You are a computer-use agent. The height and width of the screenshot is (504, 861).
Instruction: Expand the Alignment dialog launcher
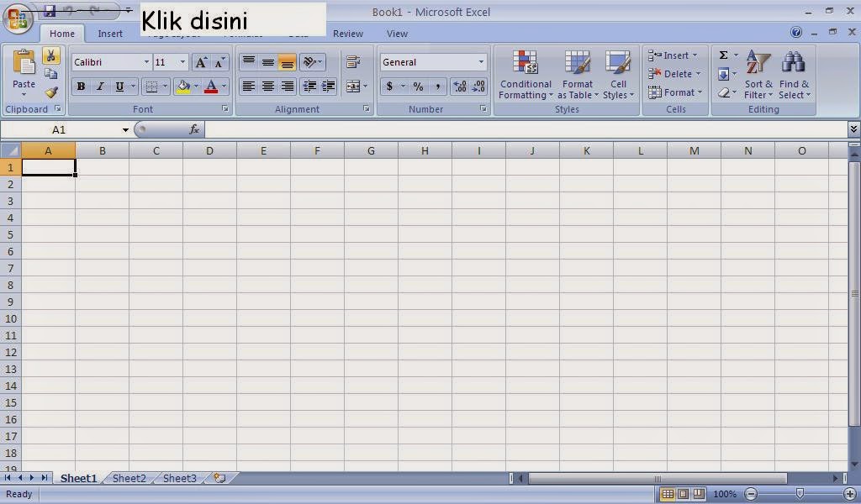pyautogui.click(x=367, y=109)
